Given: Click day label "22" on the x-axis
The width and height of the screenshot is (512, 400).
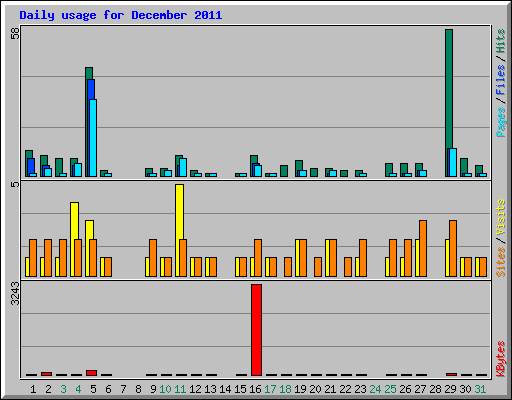Looking at the screenshot, I should 345,389.
